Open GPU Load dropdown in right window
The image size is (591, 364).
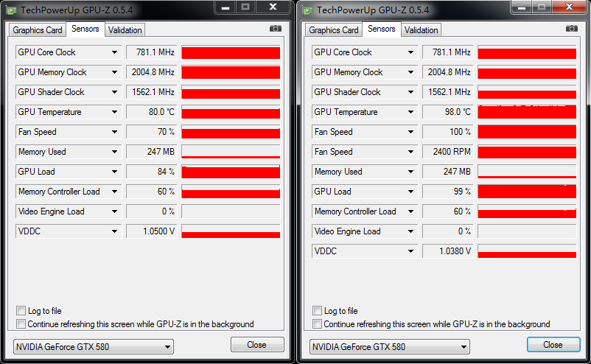(x=411, y=192)
